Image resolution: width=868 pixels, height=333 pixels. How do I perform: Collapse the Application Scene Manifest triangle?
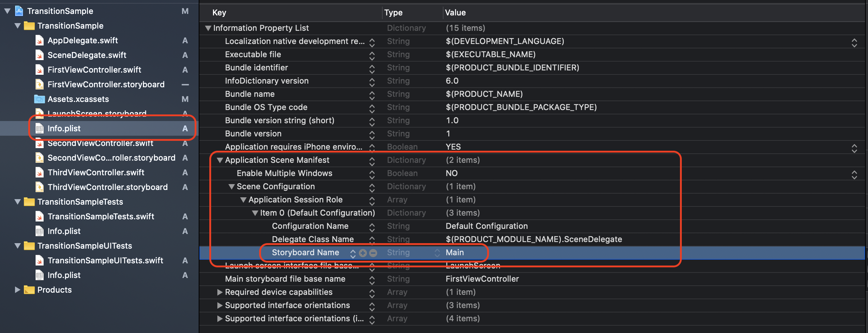(220, 160)
